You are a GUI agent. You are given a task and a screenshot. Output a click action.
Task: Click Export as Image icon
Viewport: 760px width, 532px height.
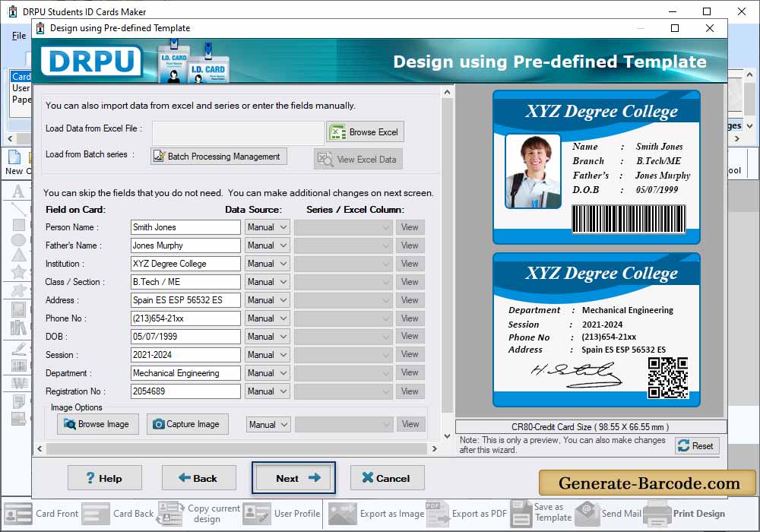click(x=342, y=514)
